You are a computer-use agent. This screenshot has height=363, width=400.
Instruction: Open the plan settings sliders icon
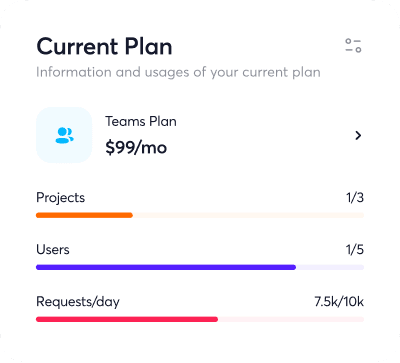(x=353, y=46)
